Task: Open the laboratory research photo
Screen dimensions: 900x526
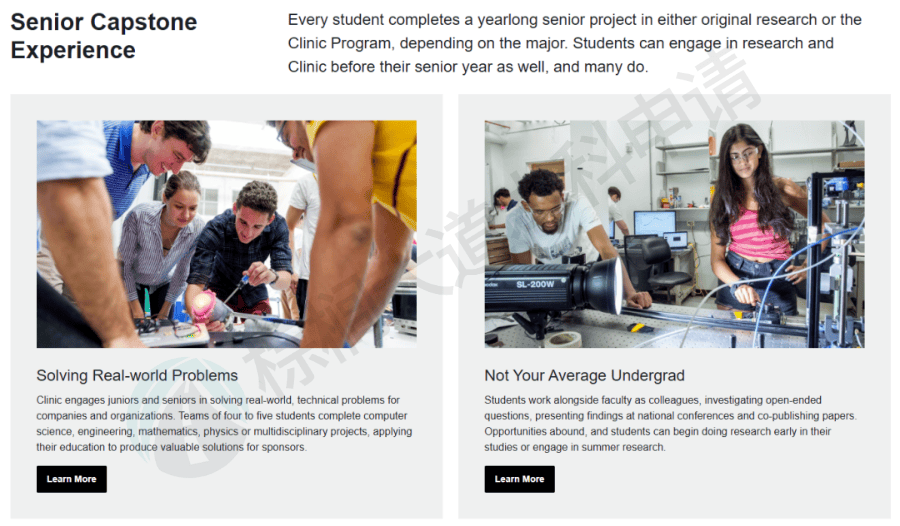Action: pos(674,234)
